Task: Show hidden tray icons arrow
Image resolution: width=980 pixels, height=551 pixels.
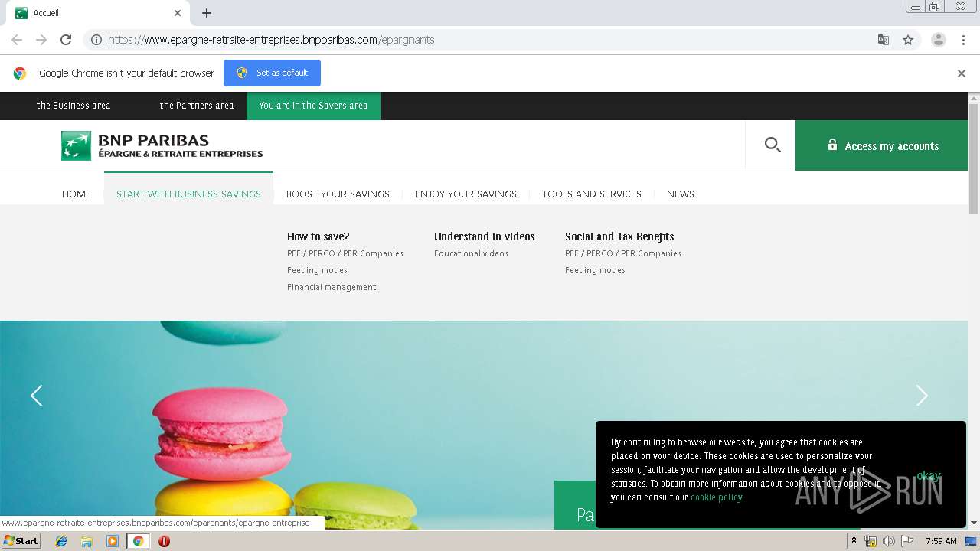Action: [x=854, y=540]
